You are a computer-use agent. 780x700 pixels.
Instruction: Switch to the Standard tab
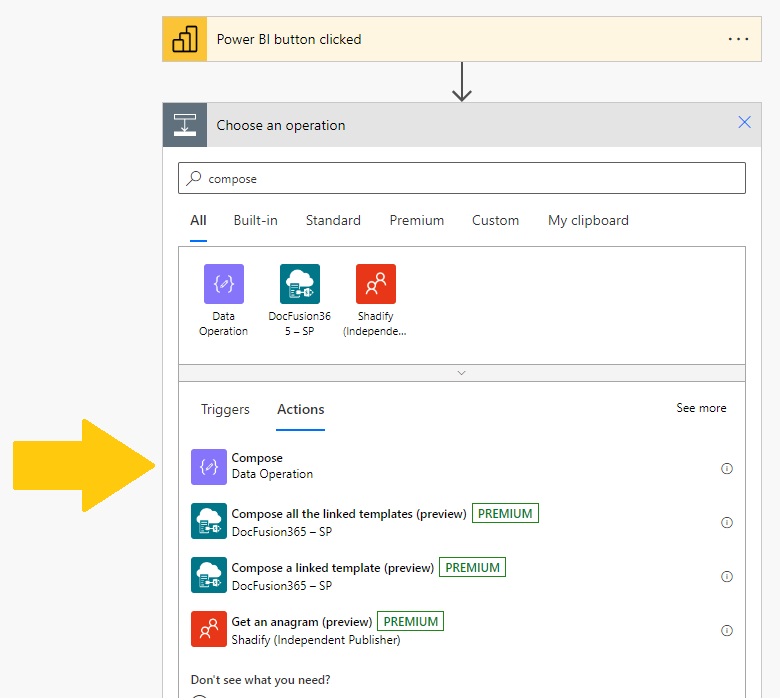(333, 220)
